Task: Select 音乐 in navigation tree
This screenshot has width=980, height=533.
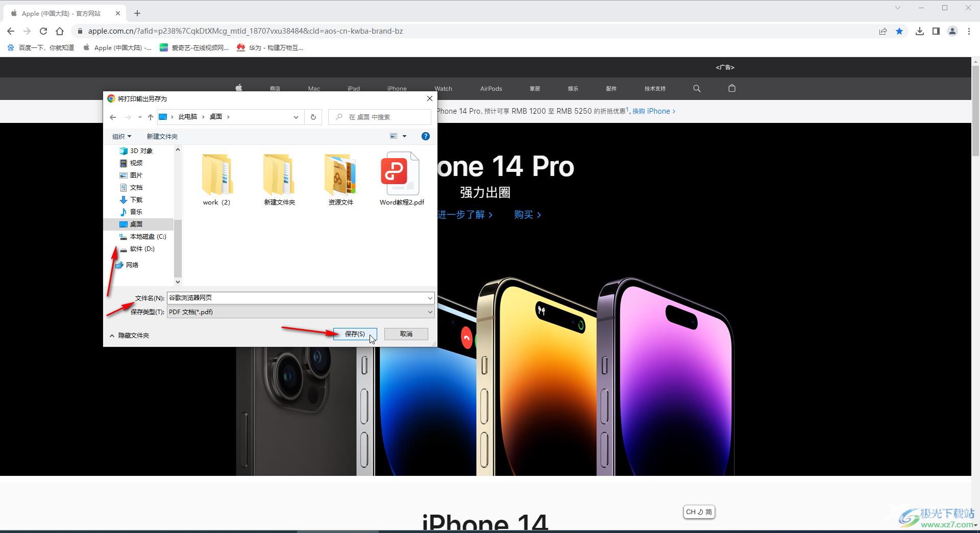Action: pyautogui.click(x=132, y=212)
